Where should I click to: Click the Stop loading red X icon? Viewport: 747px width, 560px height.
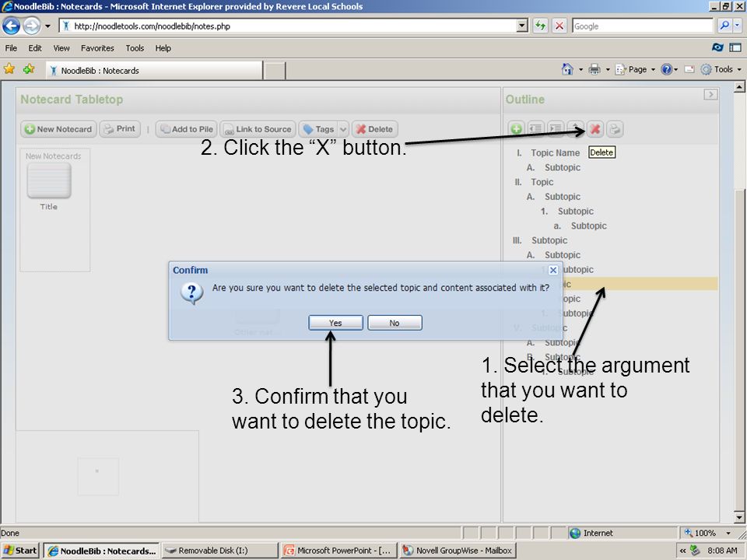tap(559, 26)
